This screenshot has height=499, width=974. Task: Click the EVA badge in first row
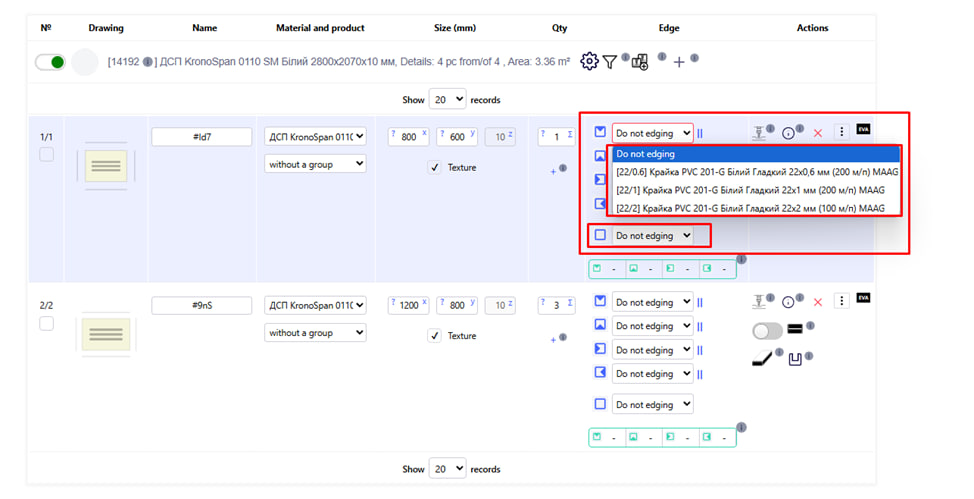click(x=864, y=130)
